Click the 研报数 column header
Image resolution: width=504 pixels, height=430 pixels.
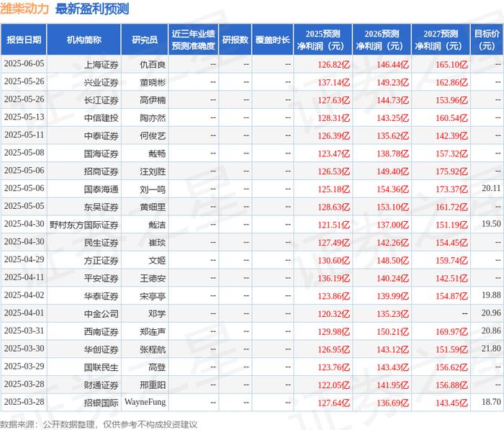235,40
